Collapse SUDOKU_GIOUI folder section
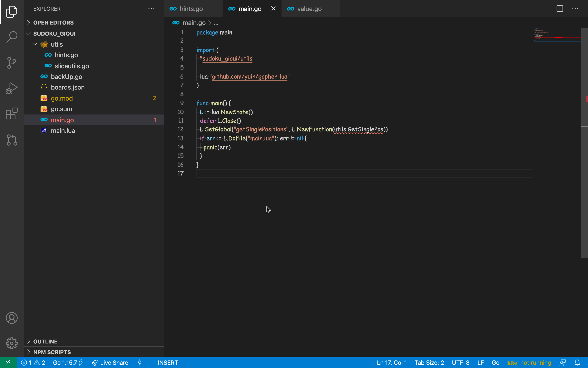Viewport: 588px width, 368px height. (x=94, y=34)
